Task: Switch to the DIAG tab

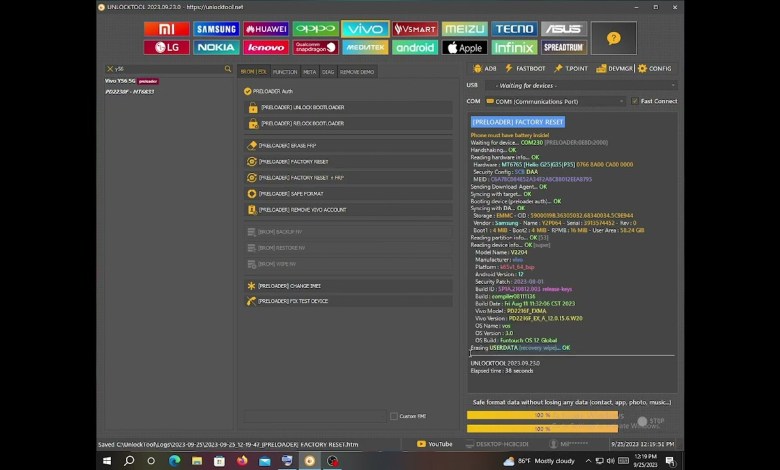Action: click(328, 72)
